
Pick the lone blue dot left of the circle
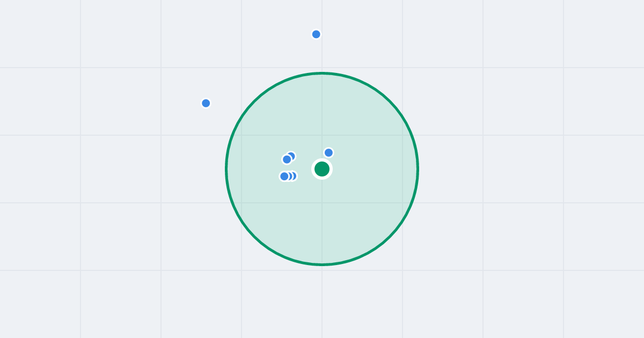coord(206,103)
